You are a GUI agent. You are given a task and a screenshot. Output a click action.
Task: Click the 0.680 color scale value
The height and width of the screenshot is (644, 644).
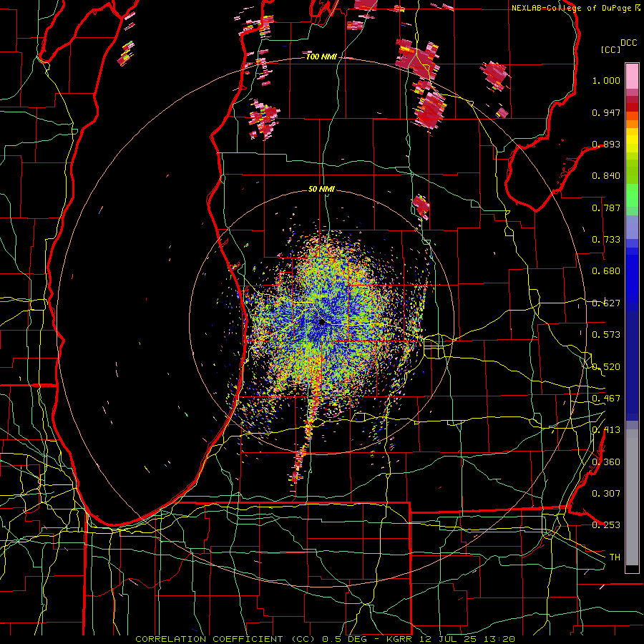coord(606,271)
